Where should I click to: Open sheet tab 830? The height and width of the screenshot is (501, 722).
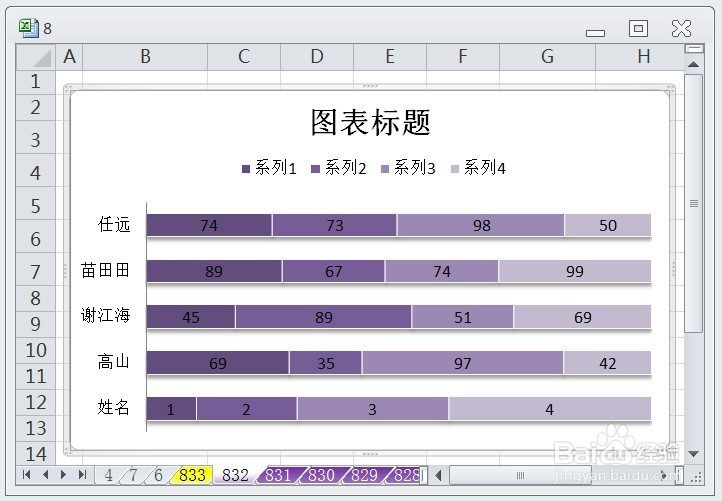(x=321, y=475)
